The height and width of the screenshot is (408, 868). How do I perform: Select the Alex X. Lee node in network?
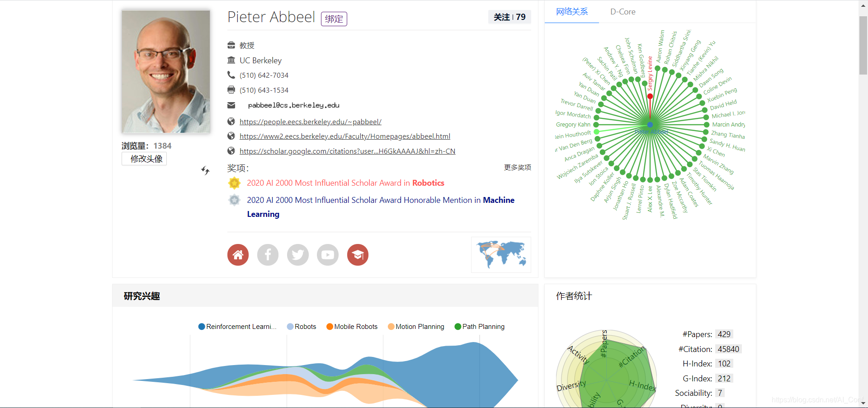650,179
